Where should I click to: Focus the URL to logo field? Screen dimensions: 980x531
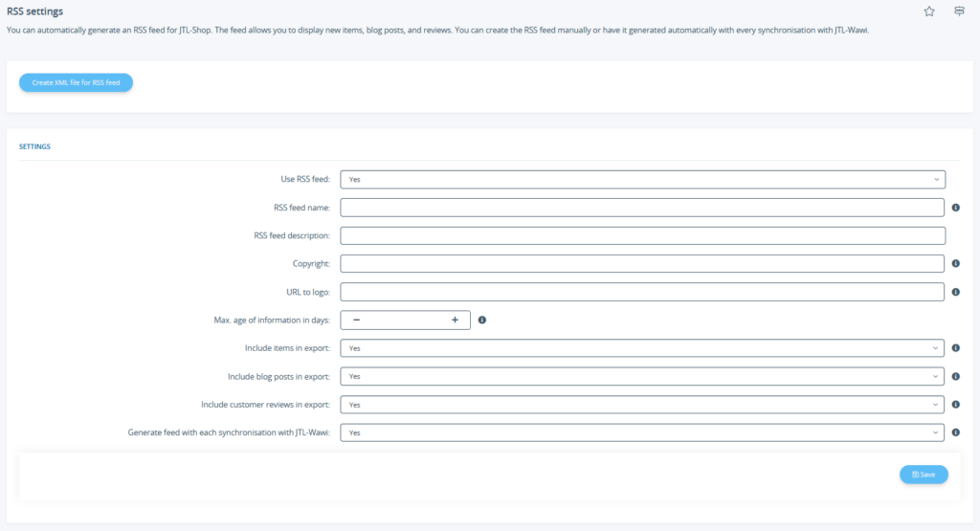642,292
